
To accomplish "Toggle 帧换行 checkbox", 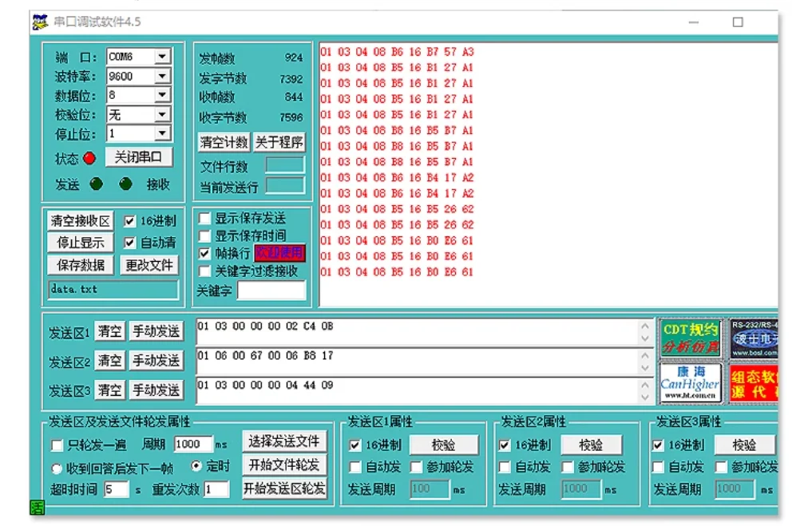I will (x=204, y=254).
